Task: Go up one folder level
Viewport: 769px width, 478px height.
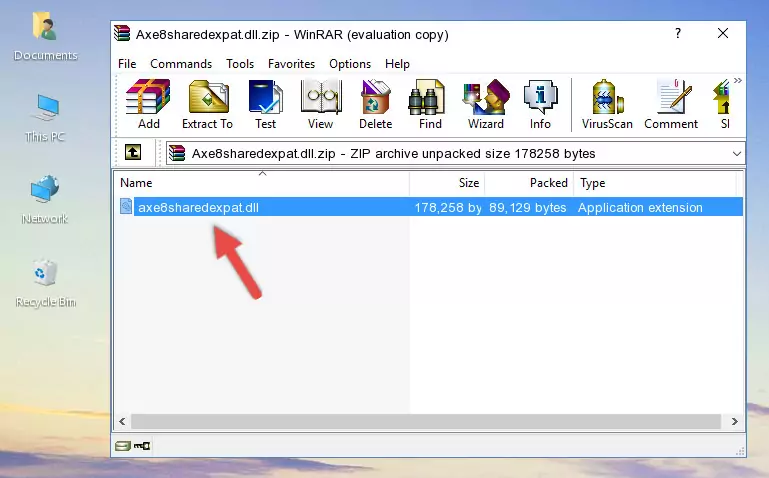Action: pos(133,152)
